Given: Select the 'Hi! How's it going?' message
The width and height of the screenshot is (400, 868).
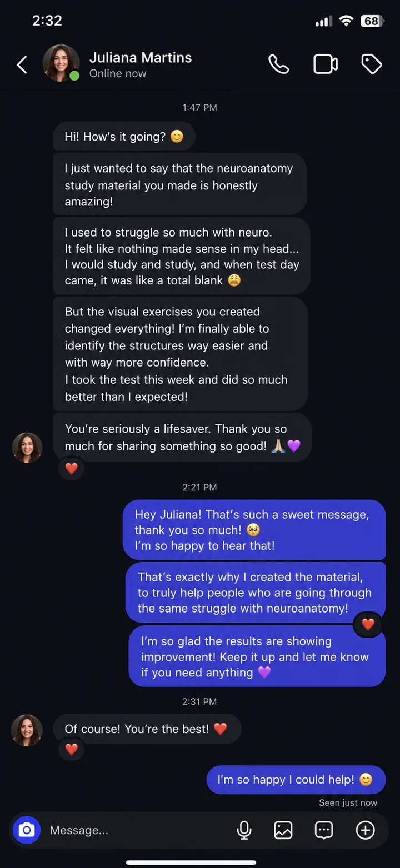Looking at the screenshot, I should click(x=124, y=137).
